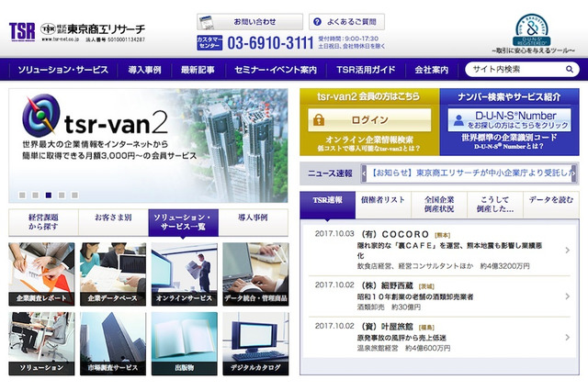This screenshot has width=588, height=391.
Task: Open the 企業調査レポート thumbnail
Action: point(41,274)
